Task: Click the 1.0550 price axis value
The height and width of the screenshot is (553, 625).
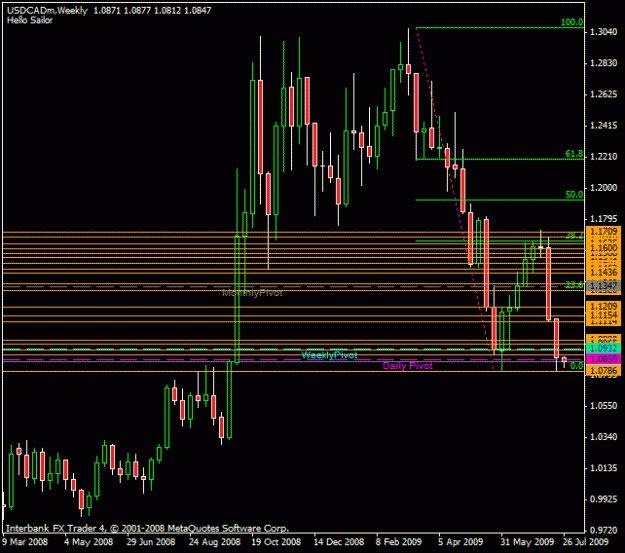Action: click(x=603, y=406)
